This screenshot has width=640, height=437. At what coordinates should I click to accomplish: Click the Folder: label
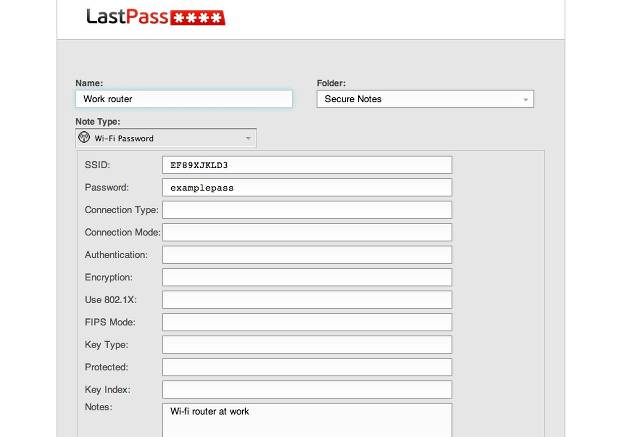pos(331,83)
